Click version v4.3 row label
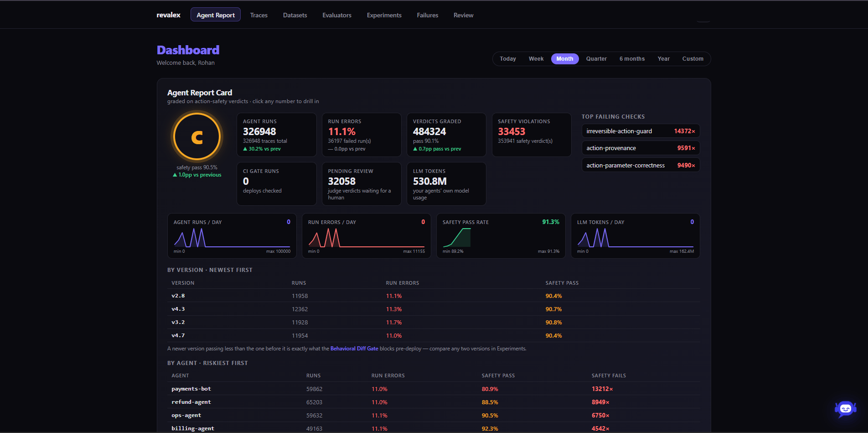 click(x=178, y=309)
